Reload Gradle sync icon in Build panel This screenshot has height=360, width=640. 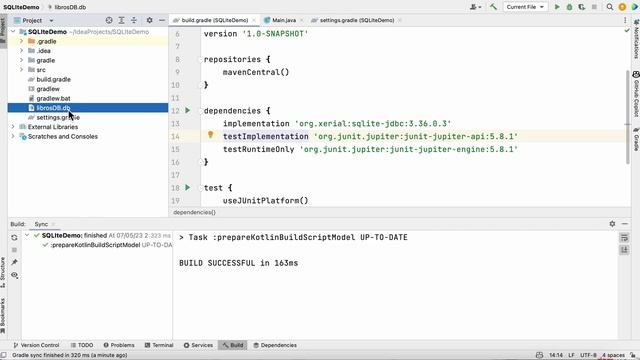[14, 238]
